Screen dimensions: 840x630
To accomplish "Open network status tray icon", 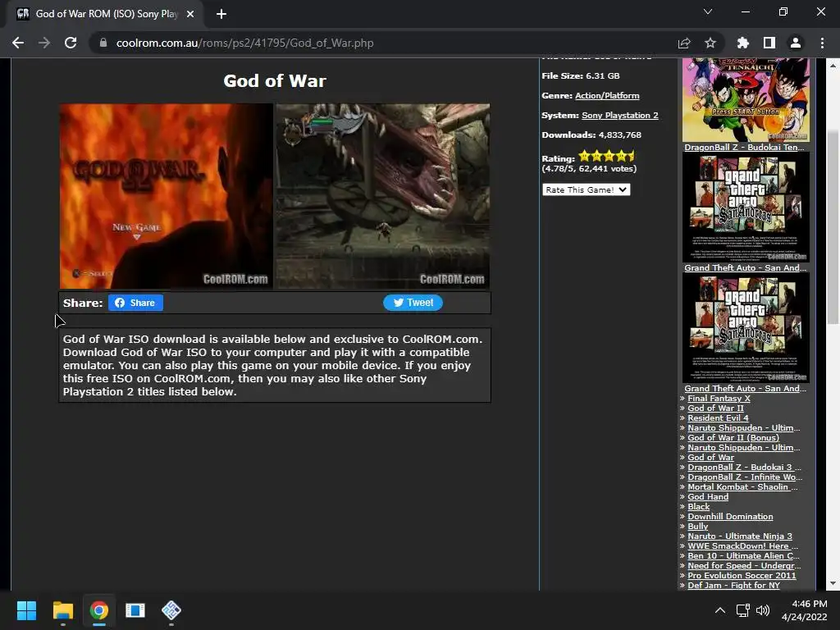I will coord(742,610).
